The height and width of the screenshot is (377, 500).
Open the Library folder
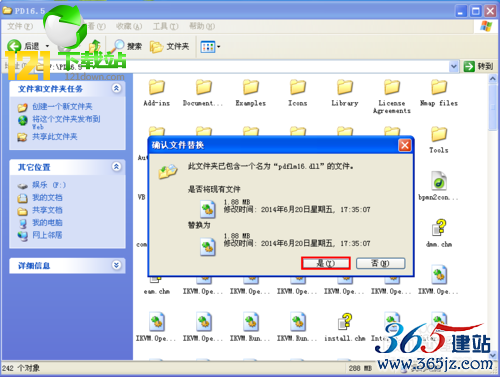coord(345,93)
